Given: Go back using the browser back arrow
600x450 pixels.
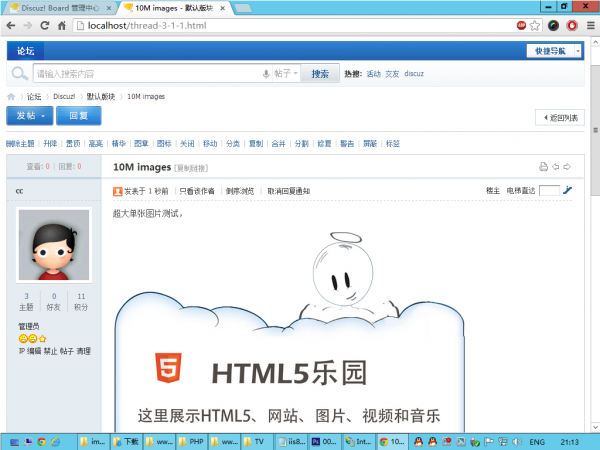Looking at the screenshot, I should 11,26.
